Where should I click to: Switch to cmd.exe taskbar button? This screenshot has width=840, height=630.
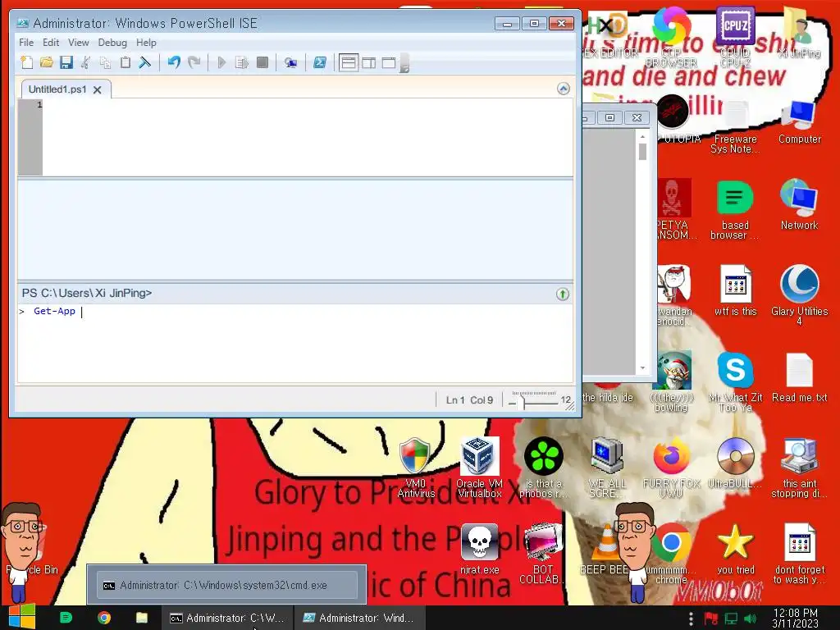(228, 618)
